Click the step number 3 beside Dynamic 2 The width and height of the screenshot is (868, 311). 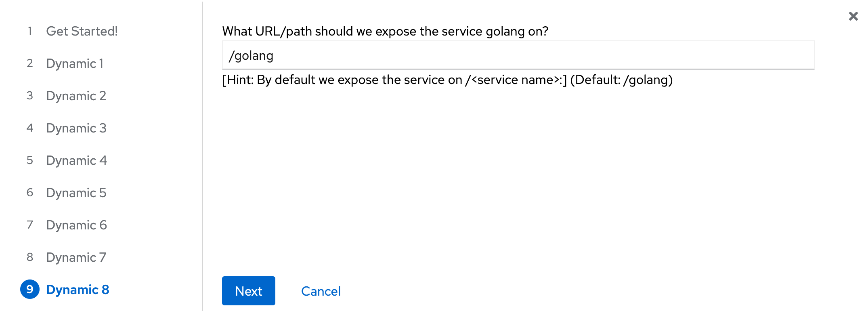tap(30, 96)
